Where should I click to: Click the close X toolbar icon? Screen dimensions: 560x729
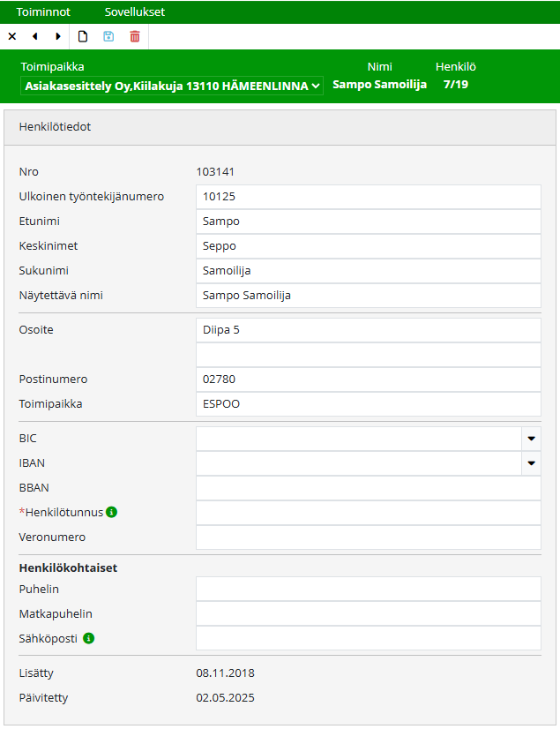pyautogui.click(x=12, y=36)
